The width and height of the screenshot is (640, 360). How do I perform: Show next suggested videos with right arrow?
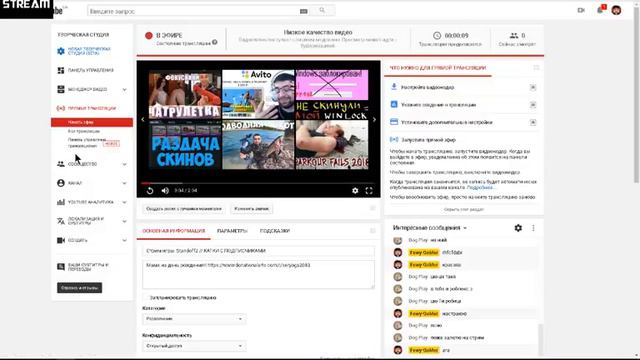click(x=374, y=120)
